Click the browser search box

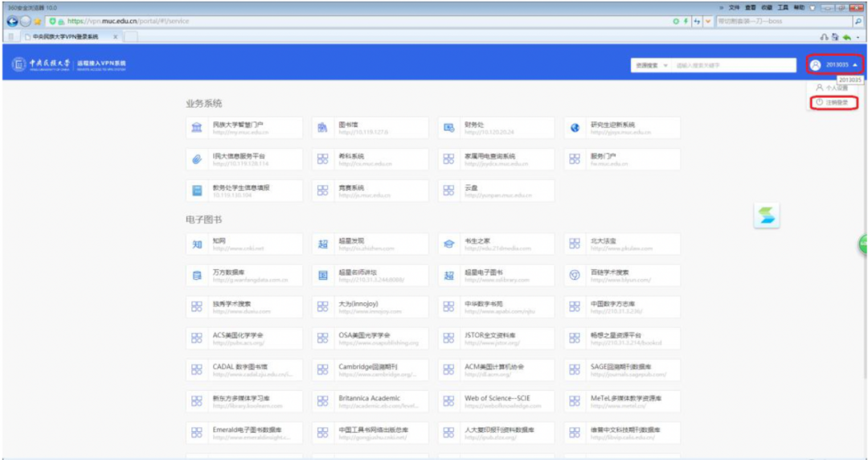[784, 21]
